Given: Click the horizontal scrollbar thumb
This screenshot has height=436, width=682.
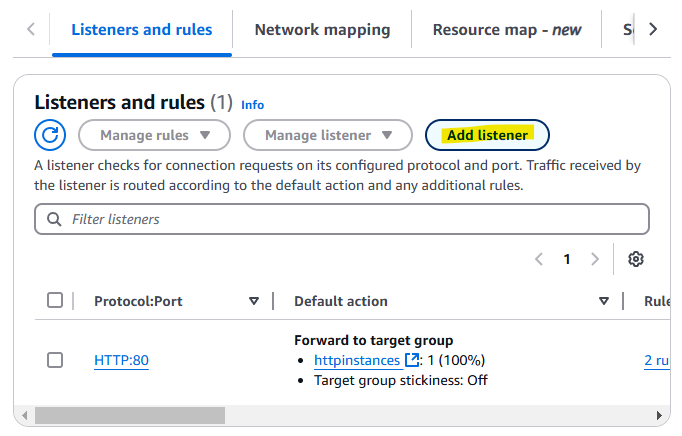Looking at the screenshot, I should 130,414.
